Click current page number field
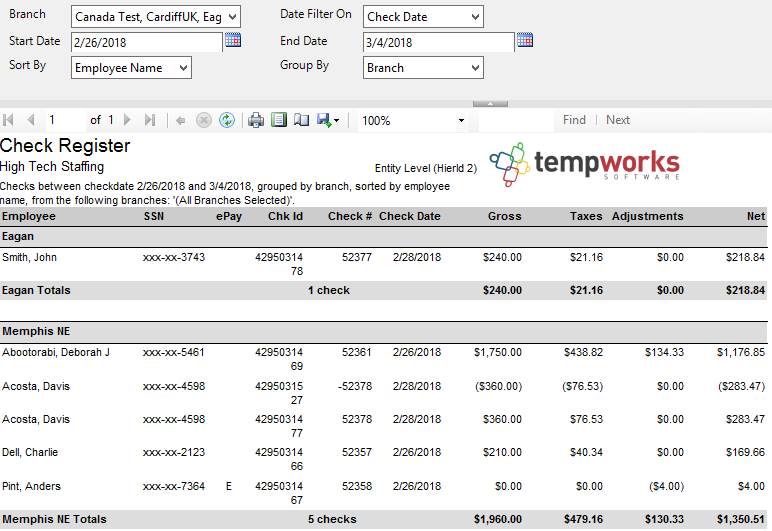The height and width of the screenshot is (531, 772). click(x=65, y=120)
